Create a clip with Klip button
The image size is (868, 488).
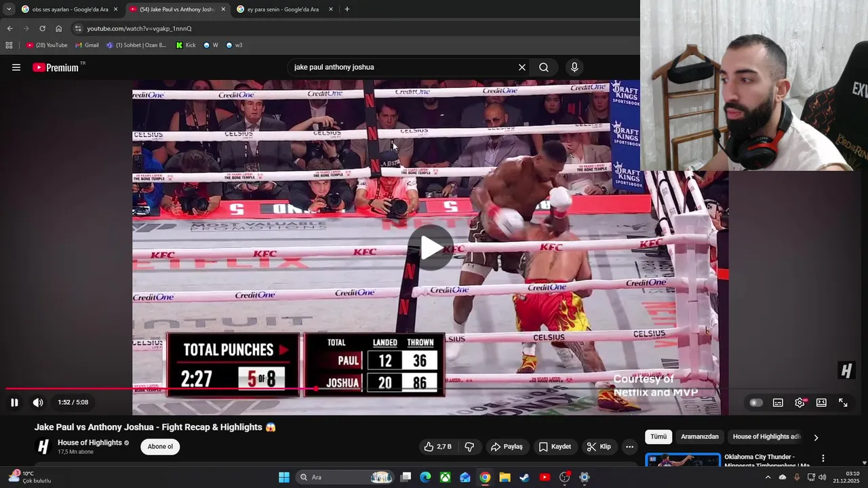click(599, 447)
